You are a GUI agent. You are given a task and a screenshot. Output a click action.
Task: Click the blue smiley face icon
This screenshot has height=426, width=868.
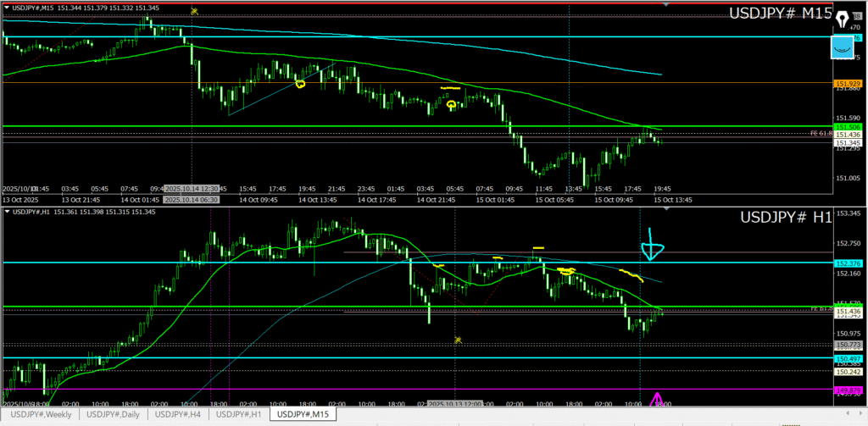[842, 48]
